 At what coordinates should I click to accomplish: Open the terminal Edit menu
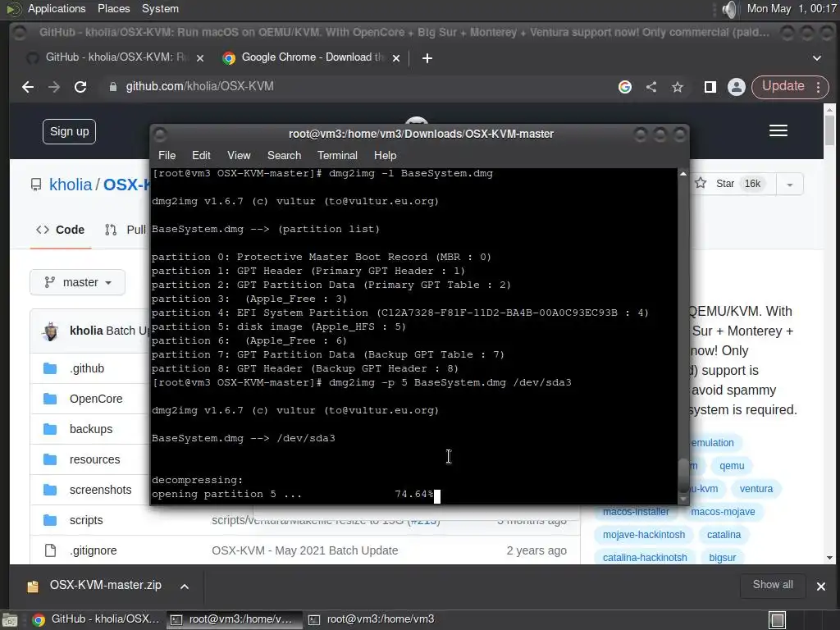(201, 155)
